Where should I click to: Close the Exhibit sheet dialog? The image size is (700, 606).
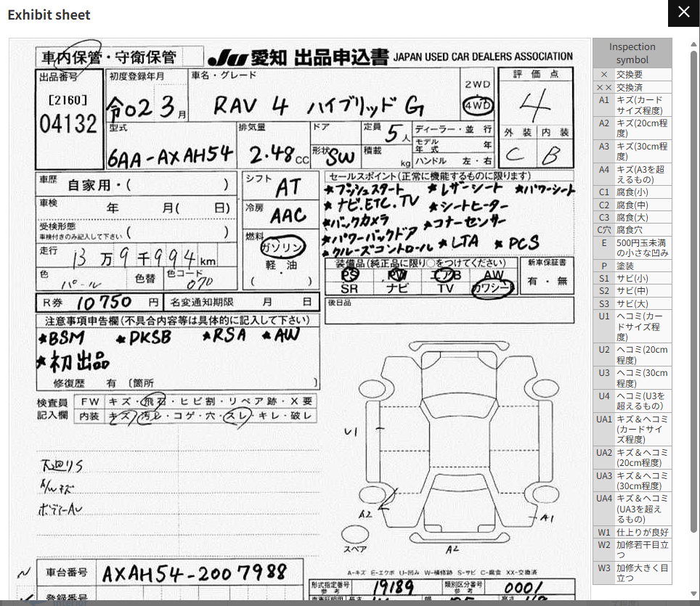683,13
